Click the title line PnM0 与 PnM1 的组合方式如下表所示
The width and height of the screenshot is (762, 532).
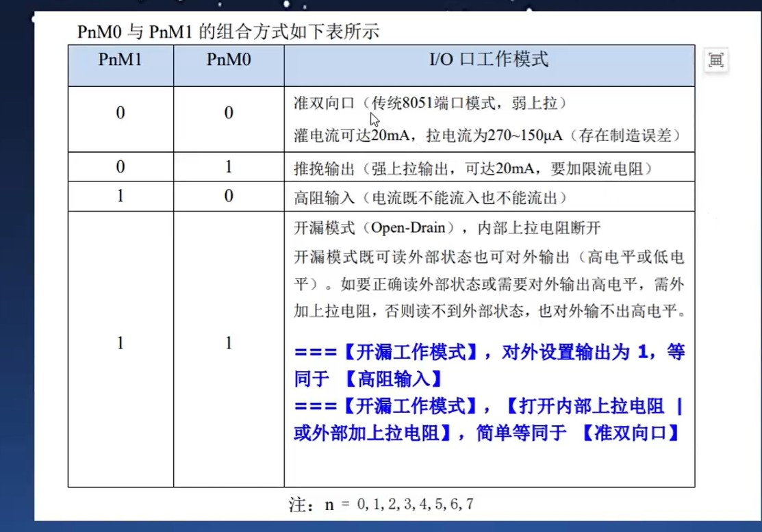(228, 31)
